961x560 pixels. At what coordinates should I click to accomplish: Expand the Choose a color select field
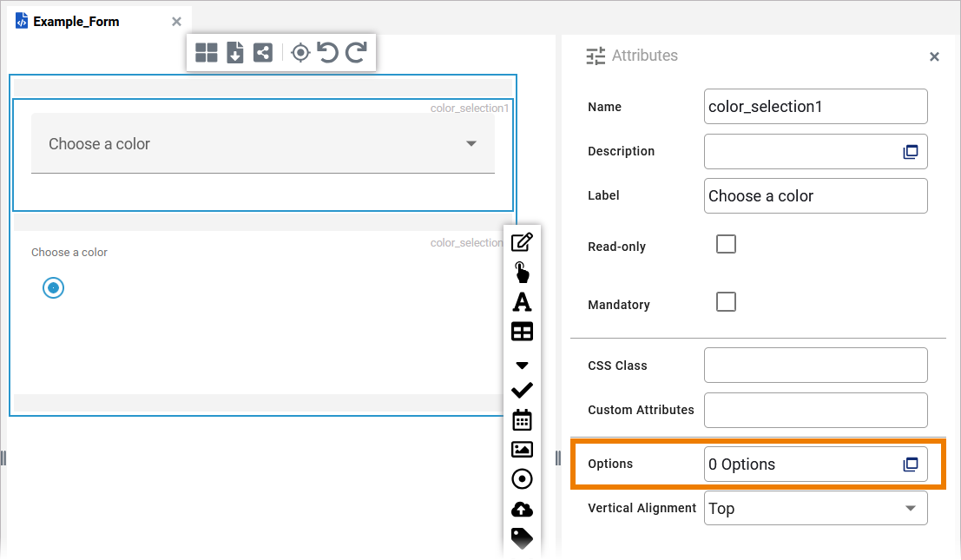262,144
